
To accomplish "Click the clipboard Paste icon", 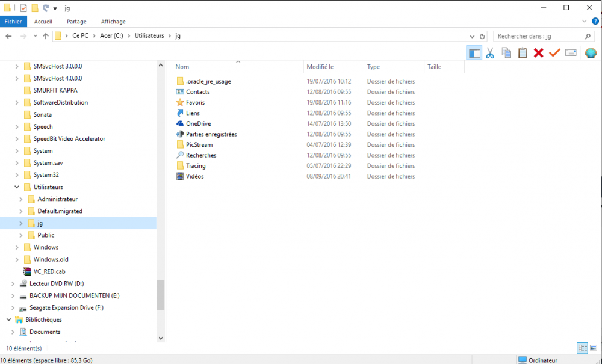I will tap(523, 53).
